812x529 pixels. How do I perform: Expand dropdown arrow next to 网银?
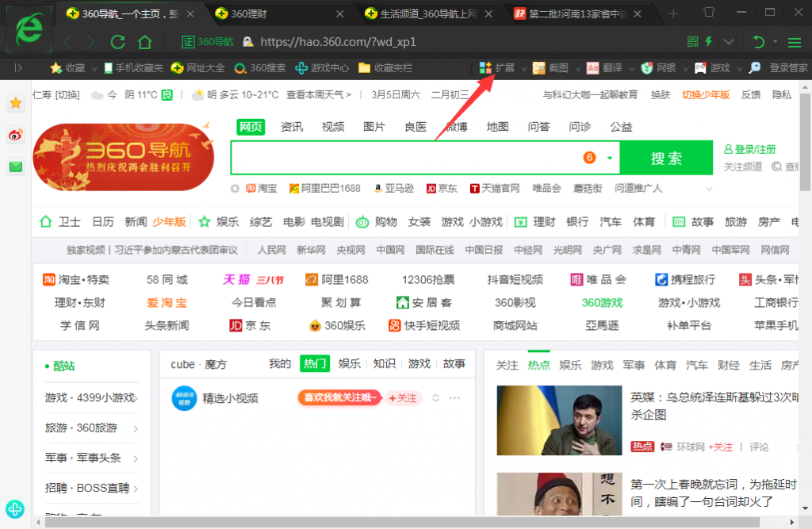(x=686, y=68)
